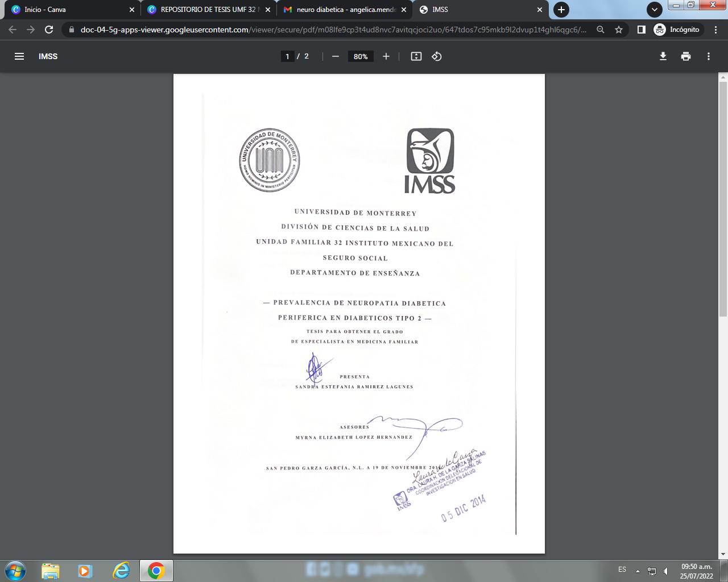This screenshot has width=728, height=582.
Task: Zoom out using the minus button
Action: (336, 56)
